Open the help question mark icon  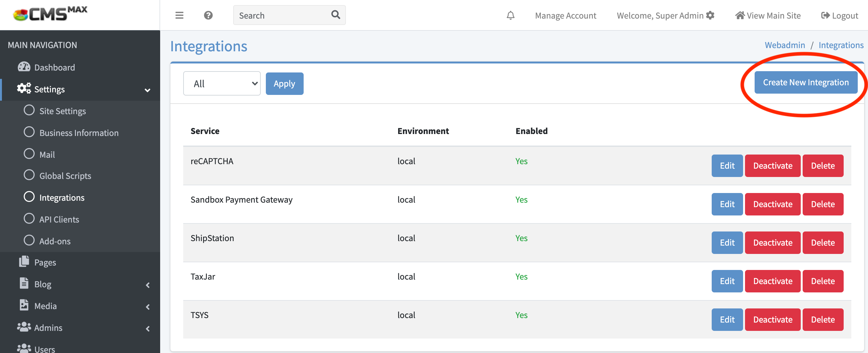(208, 15)
